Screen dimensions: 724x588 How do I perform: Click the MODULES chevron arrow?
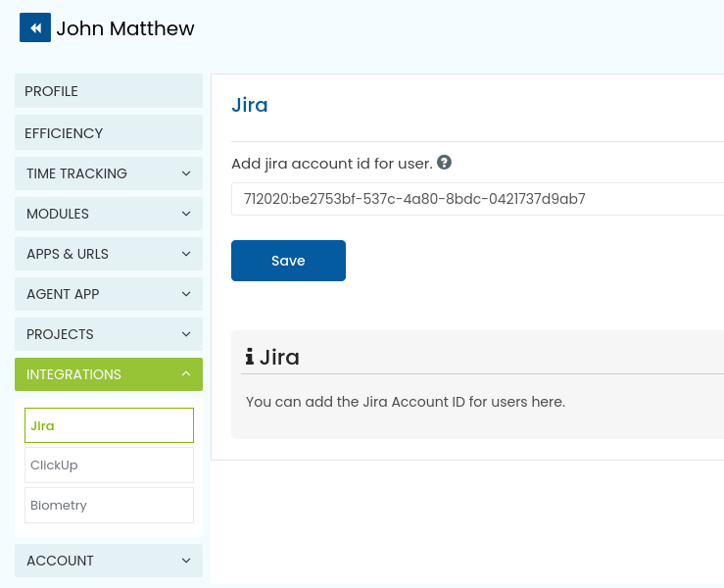point(186,214)
